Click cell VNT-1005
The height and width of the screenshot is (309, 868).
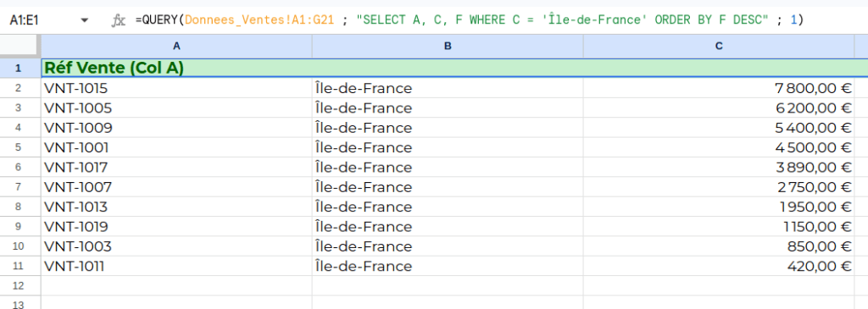point(176,108)
